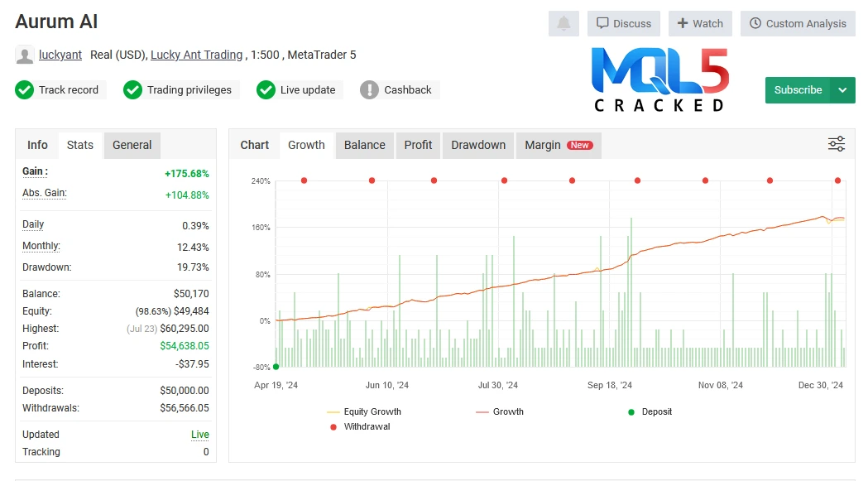Image resolution: width=868 pixels, height=481 pixels.
Task: Select the Info tab
Action: [x=37, y=145]
